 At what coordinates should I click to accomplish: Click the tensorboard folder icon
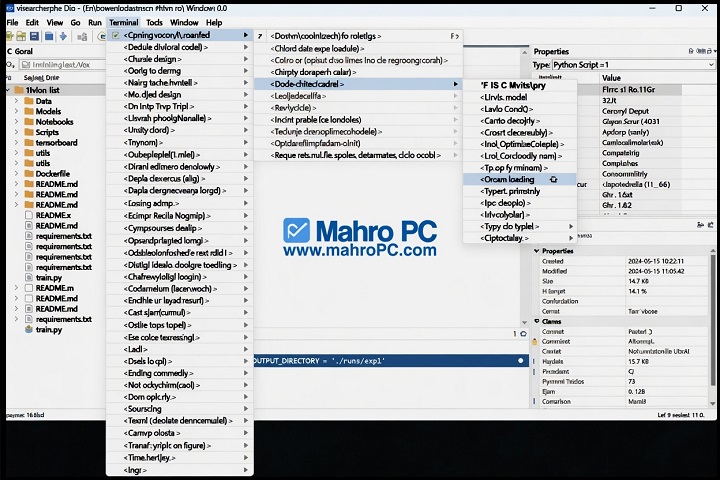[29, 142]
